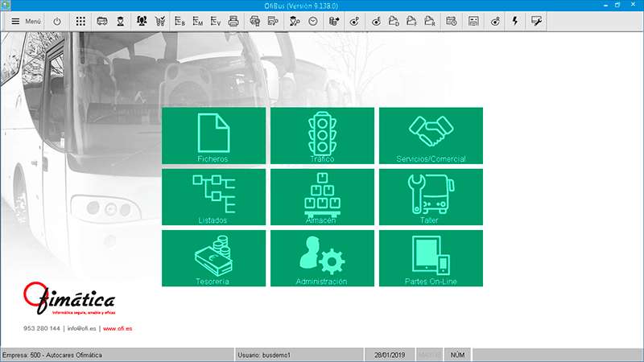Screen dimensions: 644x362
Task: Open the grid apps icon in toolbar
Action: point(81,22)
